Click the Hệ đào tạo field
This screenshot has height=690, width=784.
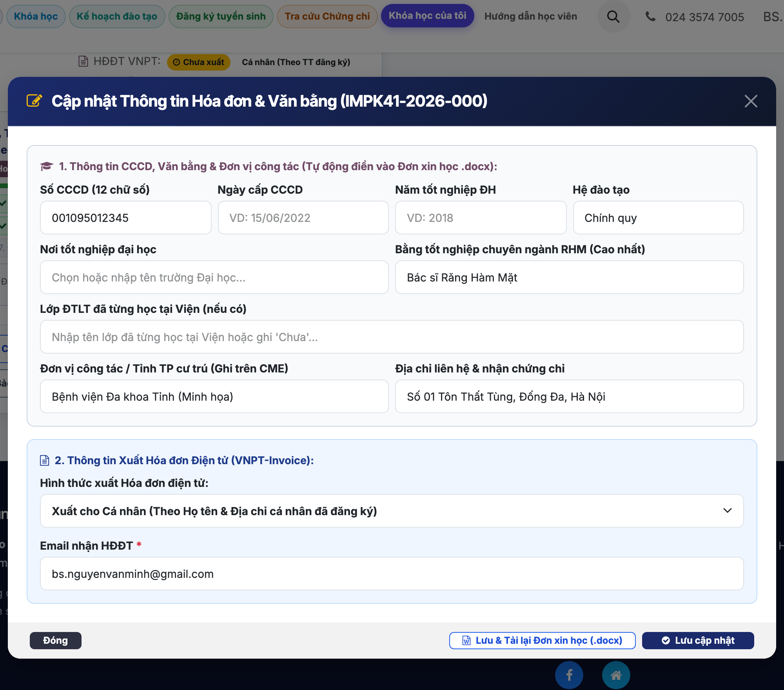pos(658,218)
